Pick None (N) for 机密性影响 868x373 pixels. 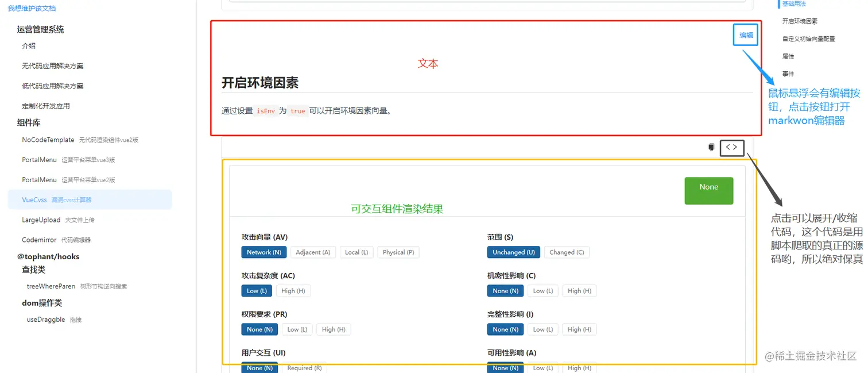pyautogui.click(x=505, y=290)
